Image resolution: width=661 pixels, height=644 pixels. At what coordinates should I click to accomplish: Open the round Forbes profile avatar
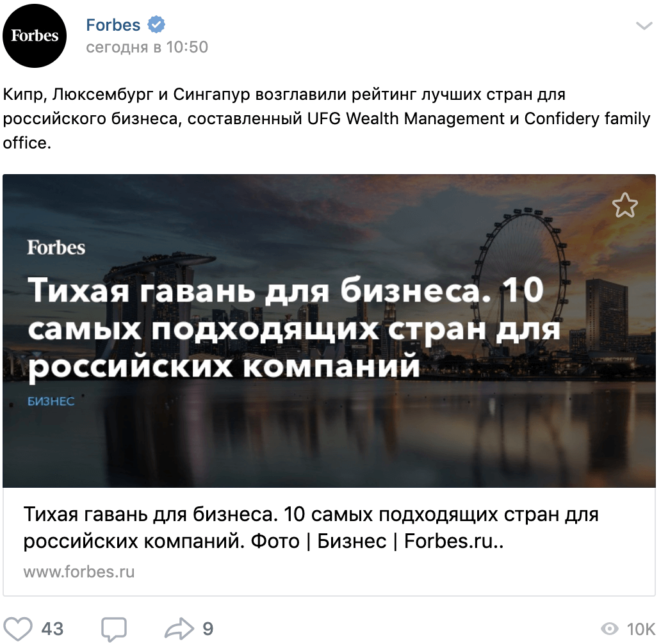pos(35,36)
